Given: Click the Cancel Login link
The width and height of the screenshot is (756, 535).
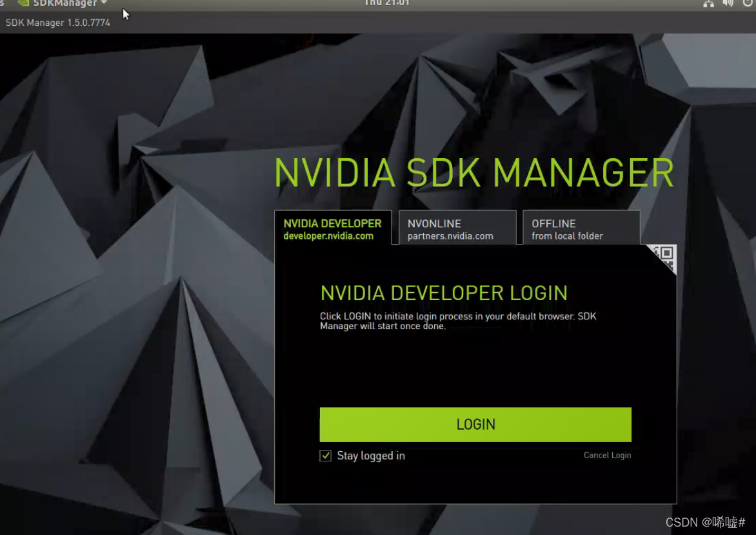Looking at the screenshot, I should click(x=607, y=455).
